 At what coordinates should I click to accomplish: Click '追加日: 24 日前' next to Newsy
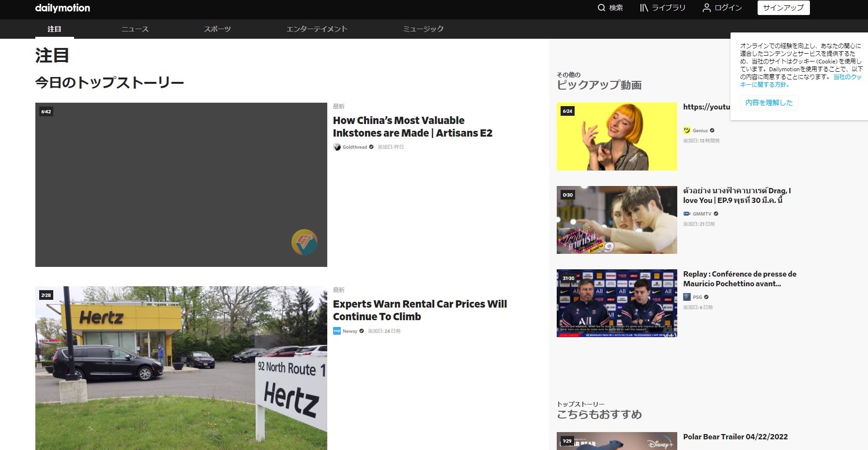[x=384, y=331]
